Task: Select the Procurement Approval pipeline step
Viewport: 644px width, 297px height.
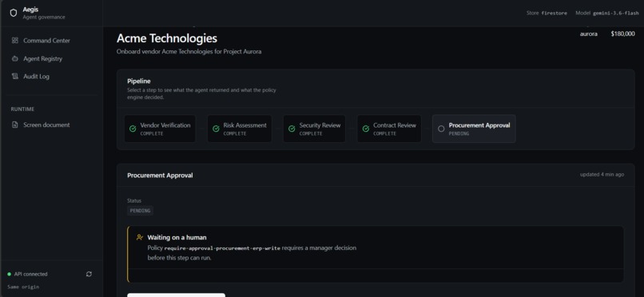Action: click(474, 129)
